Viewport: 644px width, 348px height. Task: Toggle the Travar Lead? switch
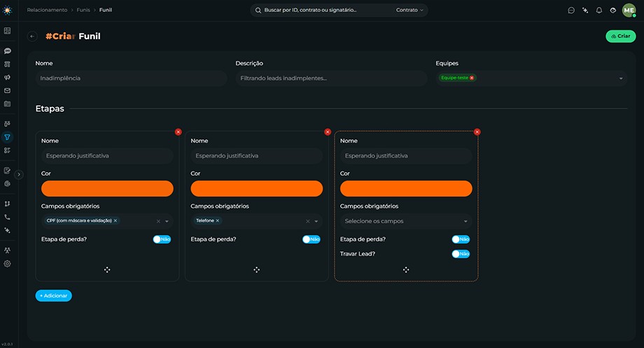[461, 254]
